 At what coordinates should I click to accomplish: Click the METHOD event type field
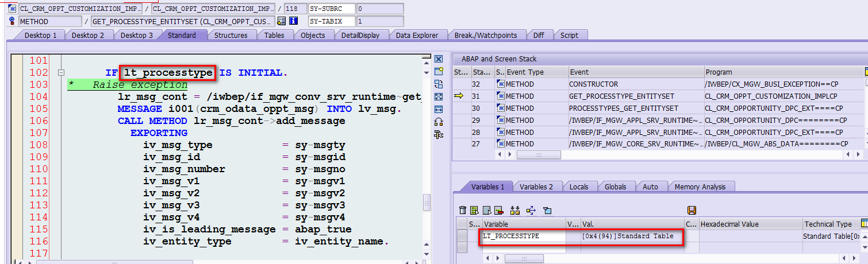coord(50,21)
